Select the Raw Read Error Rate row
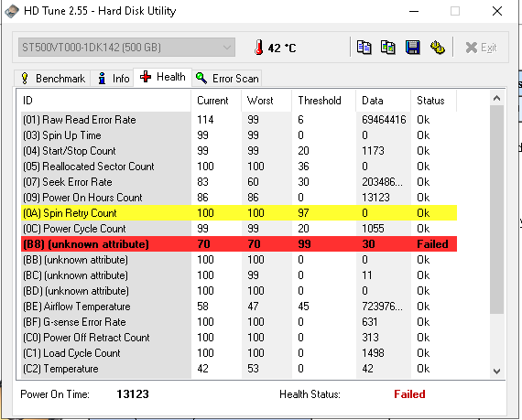This screenshot has height=420, width=522. pos(239,120)
